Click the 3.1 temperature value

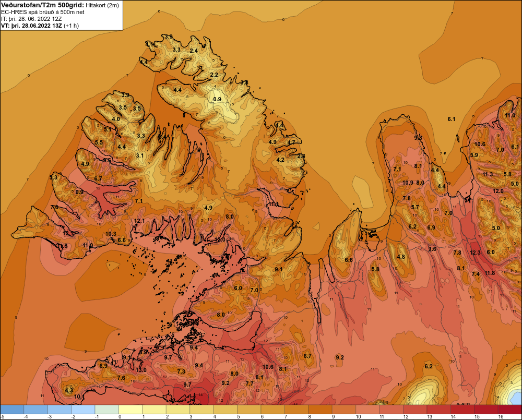(139, 155)
